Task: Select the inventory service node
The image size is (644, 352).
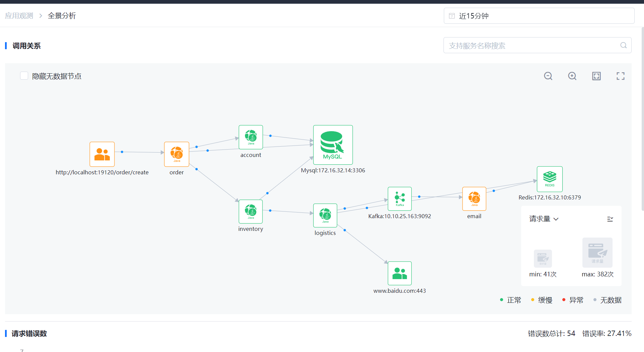Action: coord(250,211)
